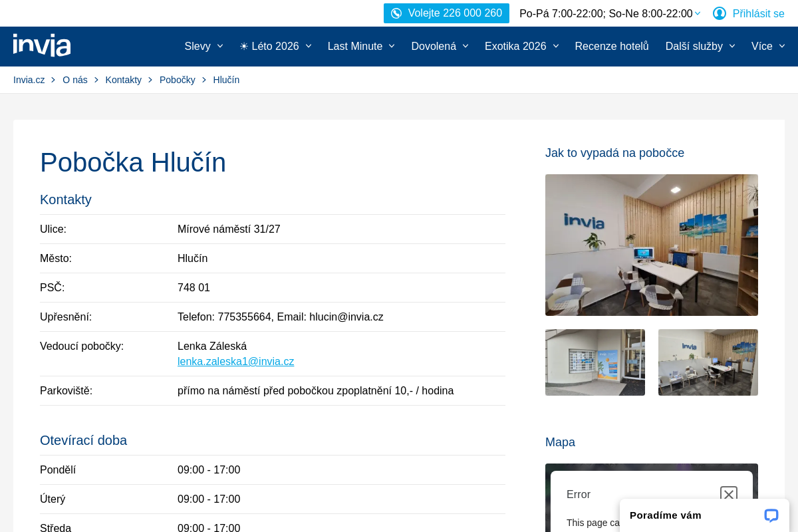This screenshot has height=532, width=798.
Task: Open the live chat bubble icon
Action: [x=770, y=515]
